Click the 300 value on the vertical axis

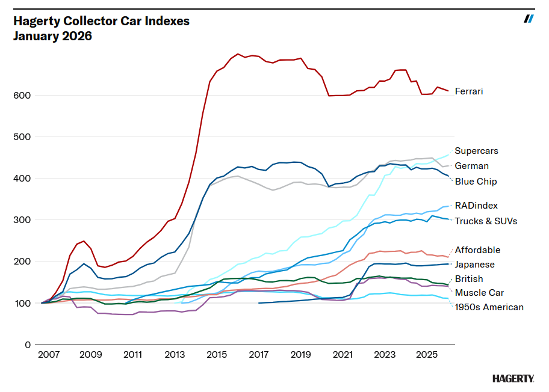tap(23, 220)
